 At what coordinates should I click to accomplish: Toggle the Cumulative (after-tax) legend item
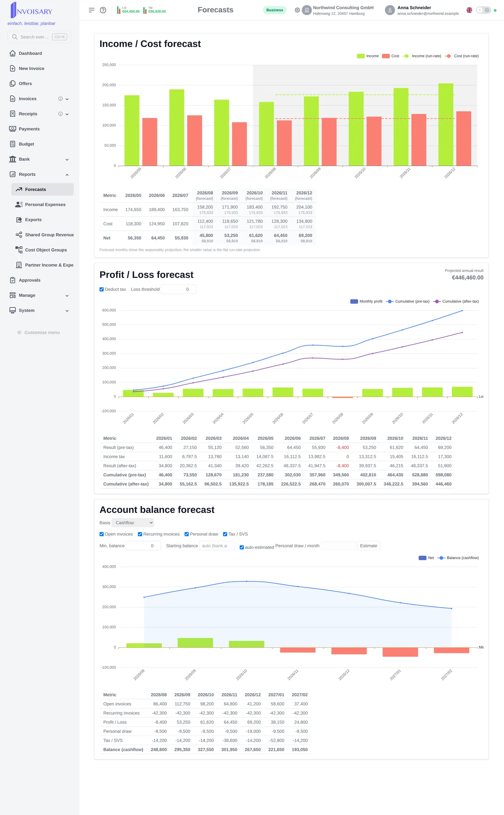(x=456, y=301)
